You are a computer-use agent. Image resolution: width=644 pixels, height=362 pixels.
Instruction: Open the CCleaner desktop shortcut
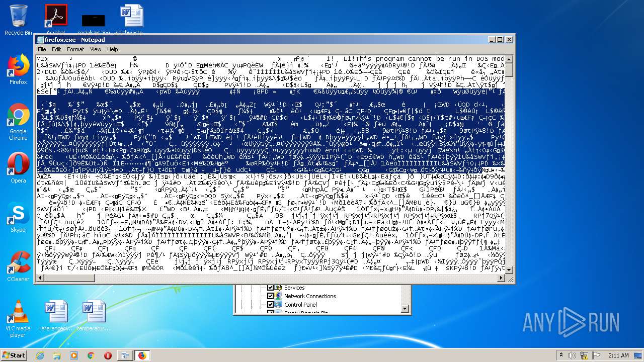click(x=18, y=266)
